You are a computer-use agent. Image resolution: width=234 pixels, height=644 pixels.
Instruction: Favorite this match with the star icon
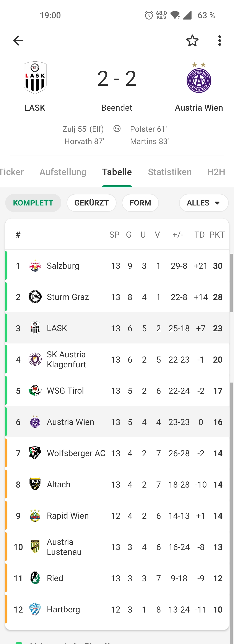click(192, 41)
